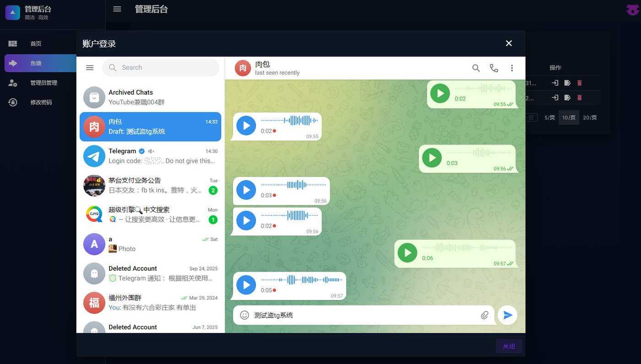Open the edit icon on the second account row
Screen dimensions: 641x364
point(567,97)
